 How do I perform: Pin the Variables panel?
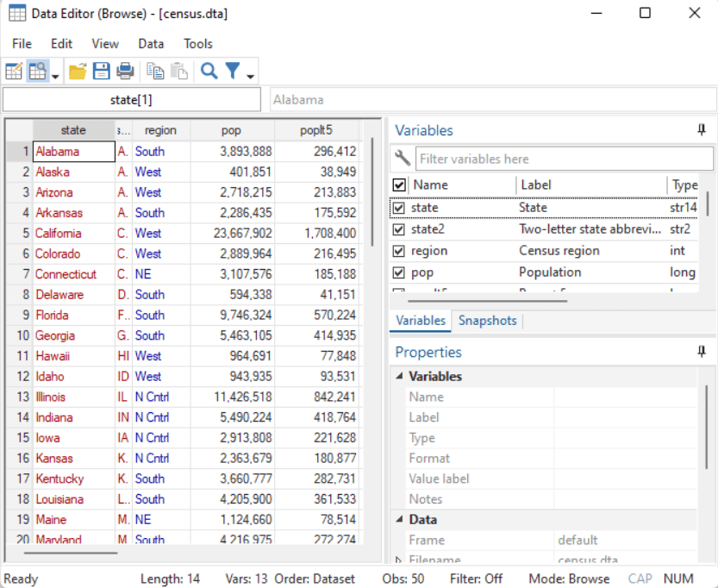(x=702, y=130)
